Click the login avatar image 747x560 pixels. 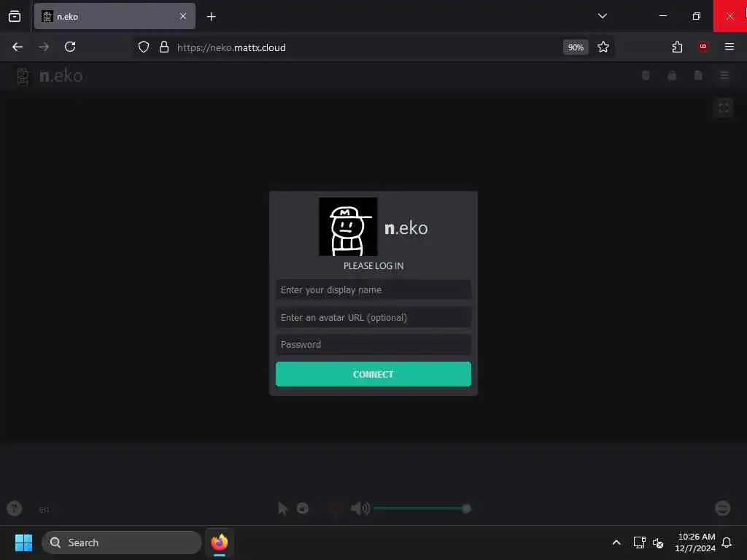pyautogui.click(x=348, y=227)
